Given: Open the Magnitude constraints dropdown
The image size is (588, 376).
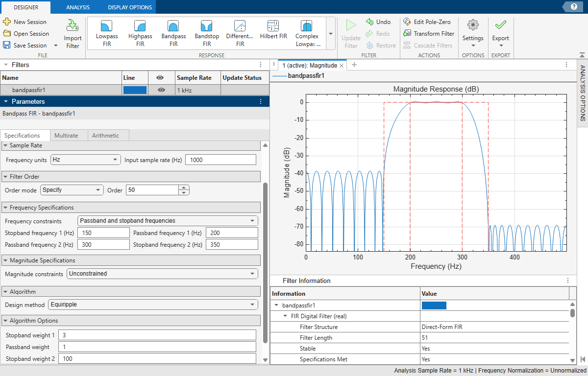Looking at the screenshot, I should pyautogui.click(x=162, y=274).
